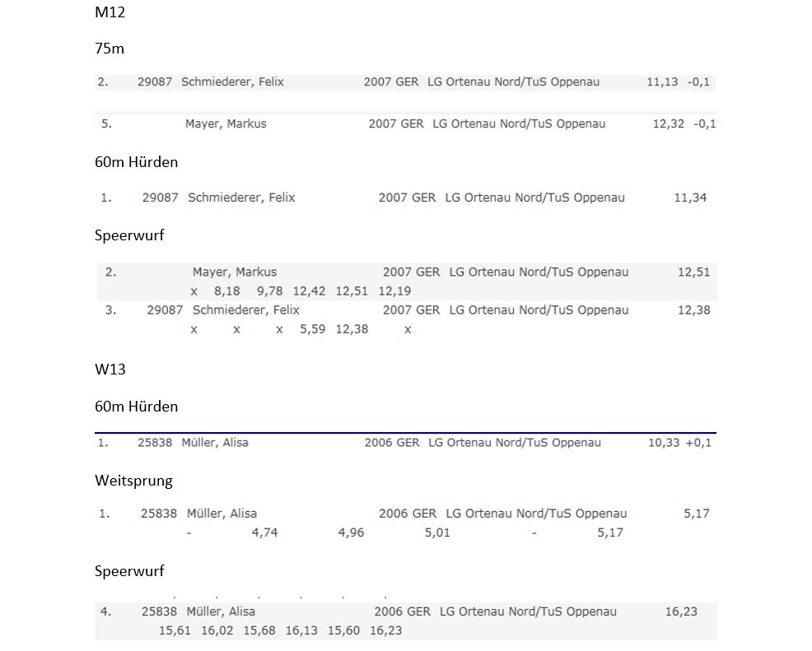Click the M12 age group heading
Image resolution: width=812 pixels, height=651 pixels.
click(110, 13)
